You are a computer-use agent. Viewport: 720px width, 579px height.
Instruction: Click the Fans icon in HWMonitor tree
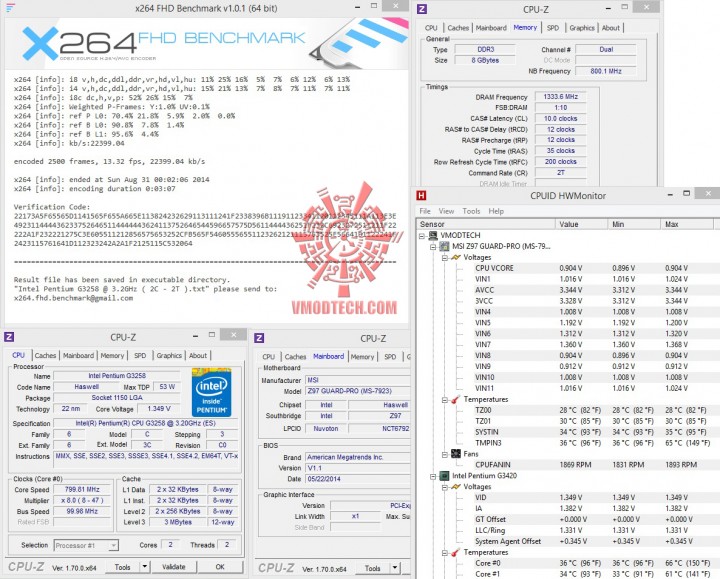[456, 454]
